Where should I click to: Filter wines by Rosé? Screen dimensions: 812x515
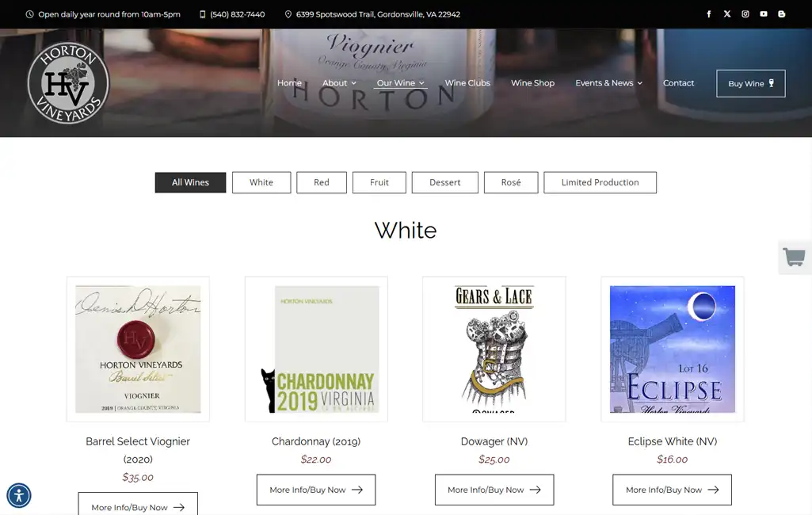[x=511, y=182]
